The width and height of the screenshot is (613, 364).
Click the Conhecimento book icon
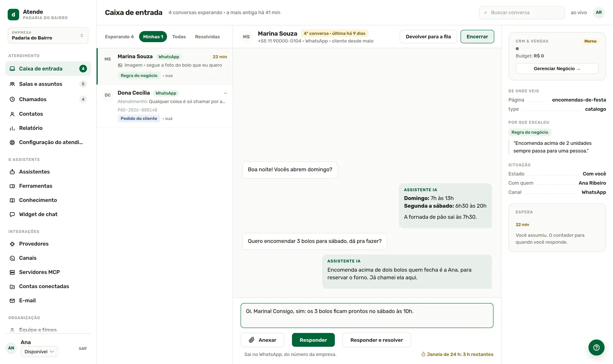coord(12,200)
